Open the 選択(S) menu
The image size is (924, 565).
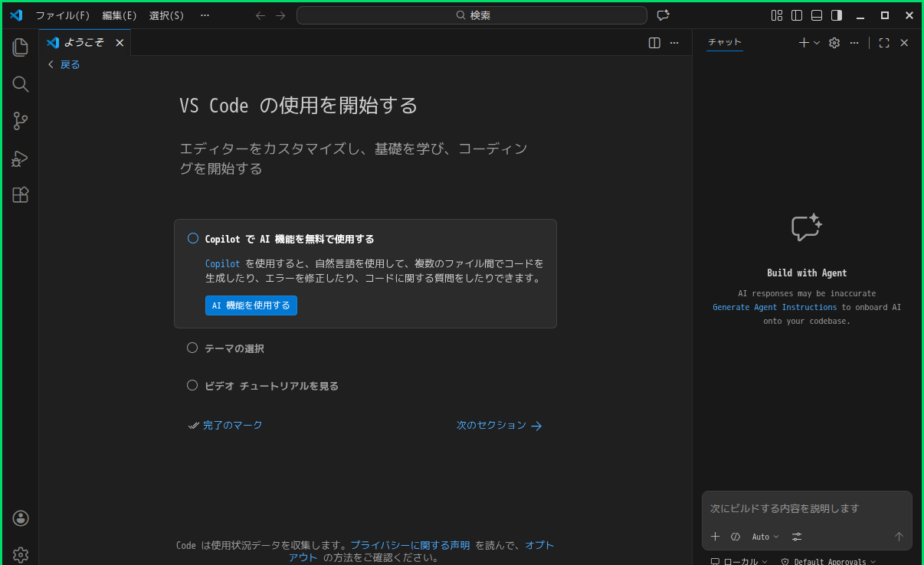[x=166, y=15]
